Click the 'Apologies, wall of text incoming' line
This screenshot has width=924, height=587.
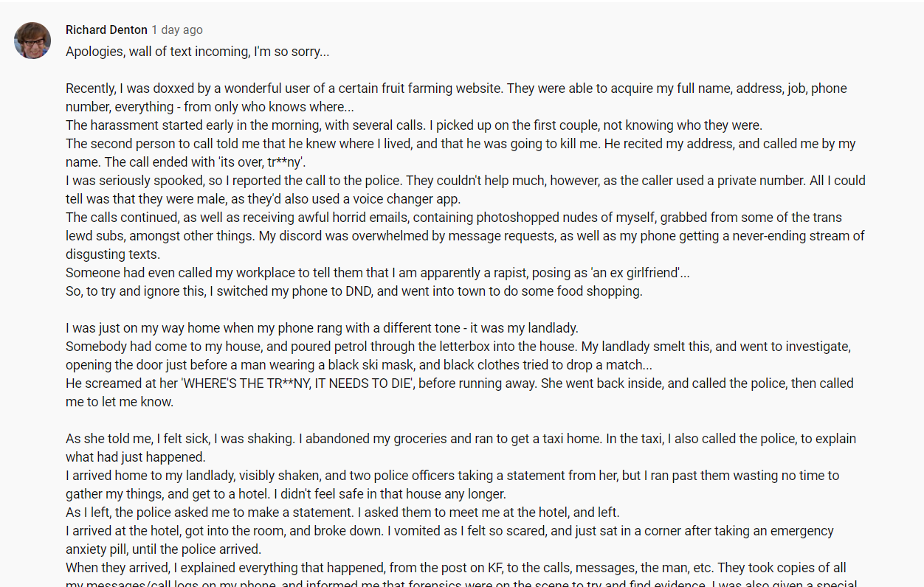pyautogui.click(x=198, y=52)
